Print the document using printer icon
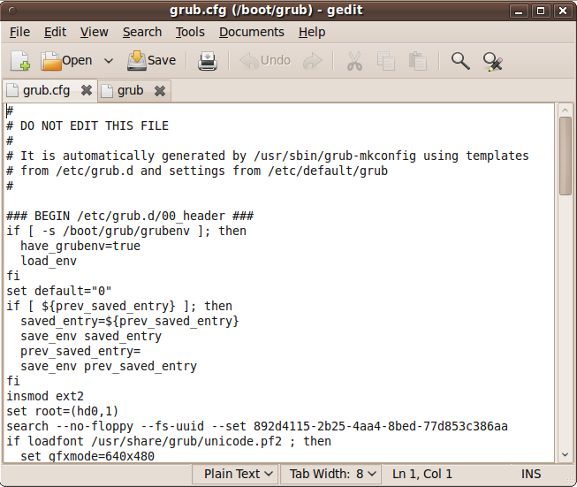 tap(208, 61)
